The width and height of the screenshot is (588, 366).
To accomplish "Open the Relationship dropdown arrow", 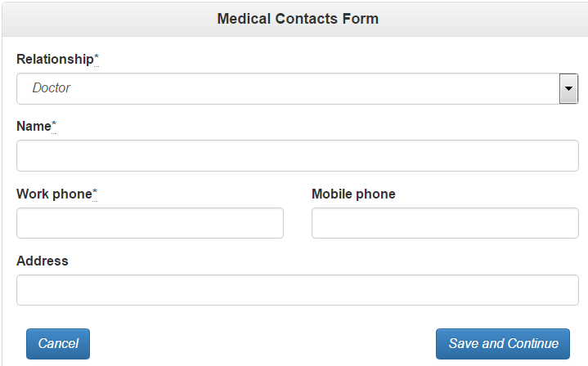I will (x=568, y=88).
